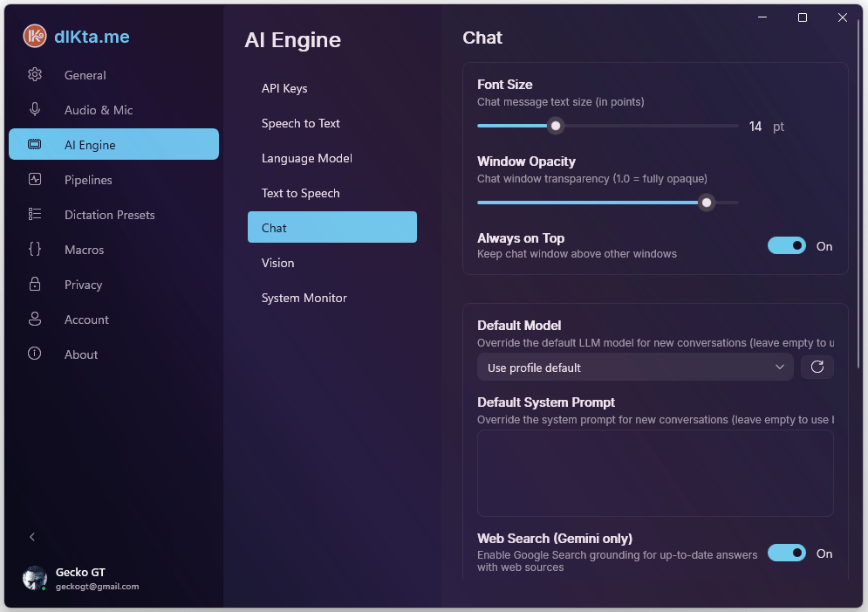The height and width of the screenshot is (612, 868).
Task: Toggle Always on Top off
Action: [x=786, y=245]
